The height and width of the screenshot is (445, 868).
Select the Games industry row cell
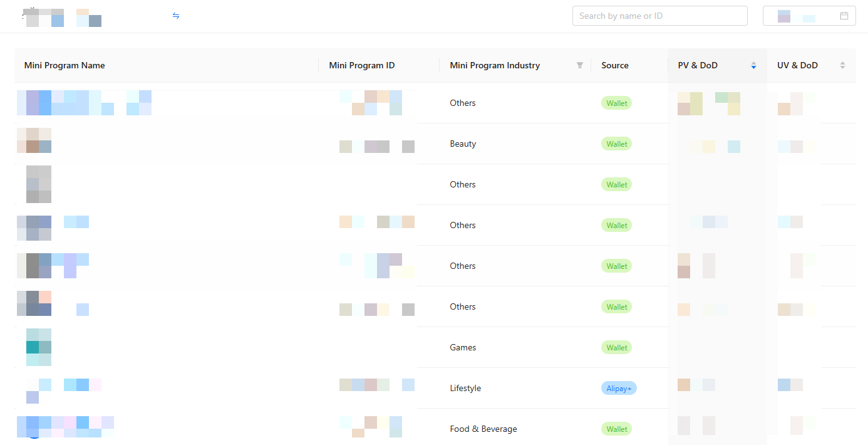pos(463,348)
